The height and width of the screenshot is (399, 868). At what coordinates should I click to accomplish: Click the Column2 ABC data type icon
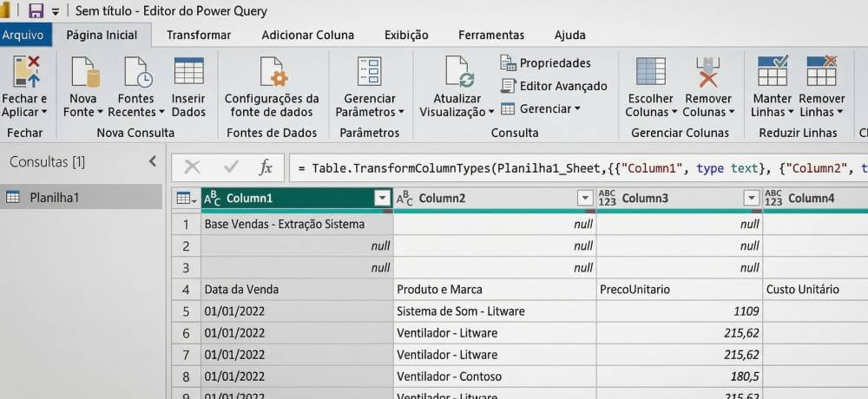(x=404, y=198)
